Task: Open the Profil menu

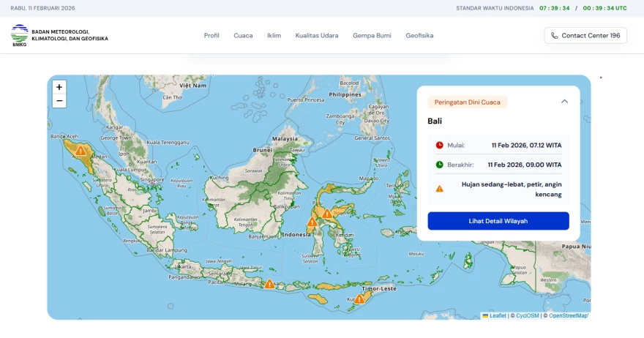Action: click(211, 36)
